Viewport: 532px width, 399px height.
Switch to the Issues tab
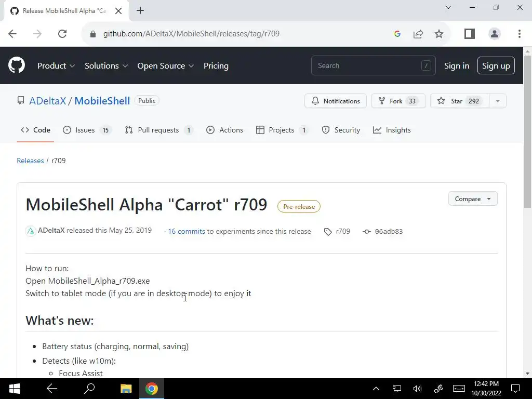point(87,130)
